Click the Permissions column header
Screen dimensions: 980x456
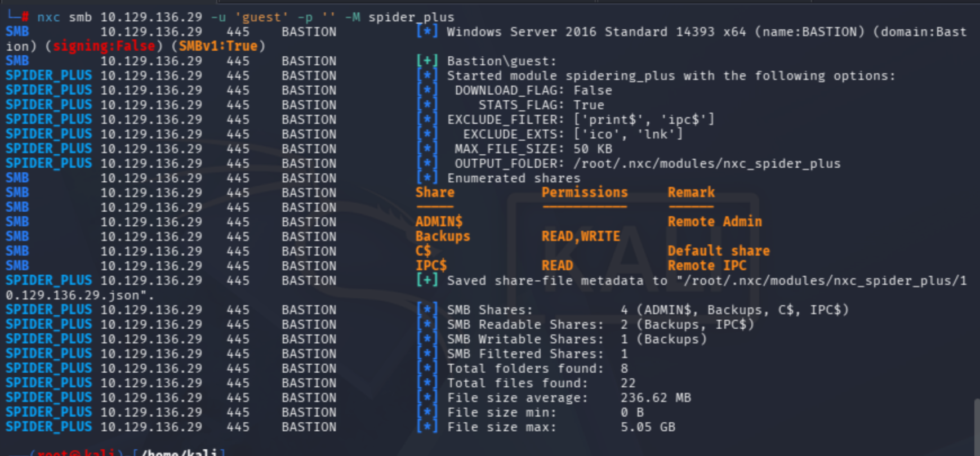[x=585, y=193]
